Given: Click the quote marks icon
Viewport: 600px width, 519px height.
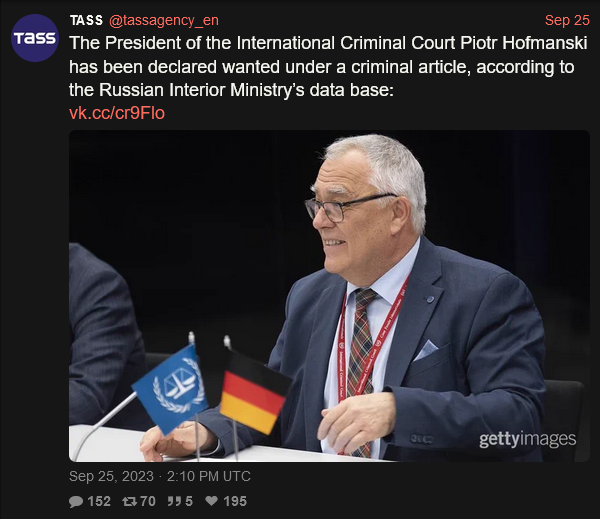Looking at the screenshot, I should (x=174, y=501).
